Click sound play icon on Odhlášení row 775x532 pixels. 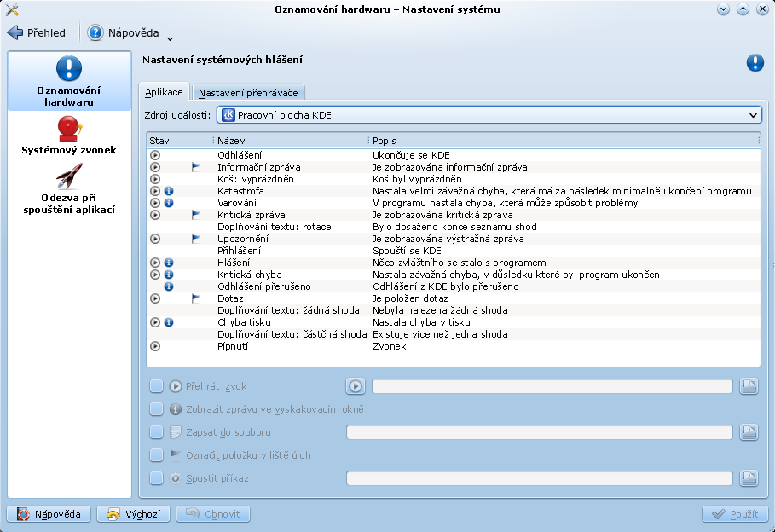tap(155, 155)
